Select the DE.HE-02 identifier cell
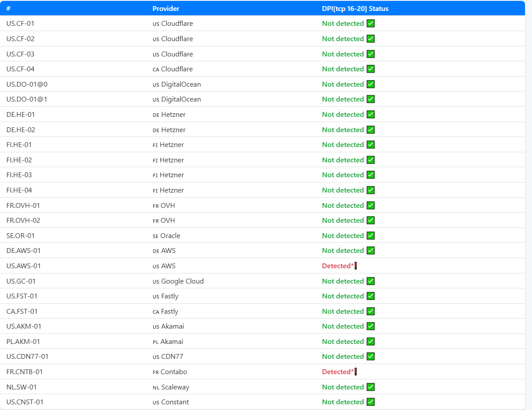This screenshot has height=410, width=532. point(21,130)
